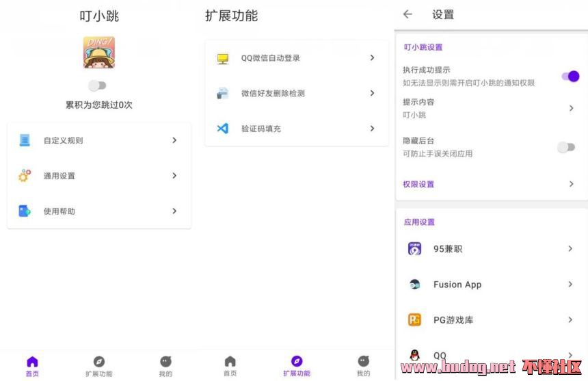Open 微信好友删除检测 text entry

(273, 94)
